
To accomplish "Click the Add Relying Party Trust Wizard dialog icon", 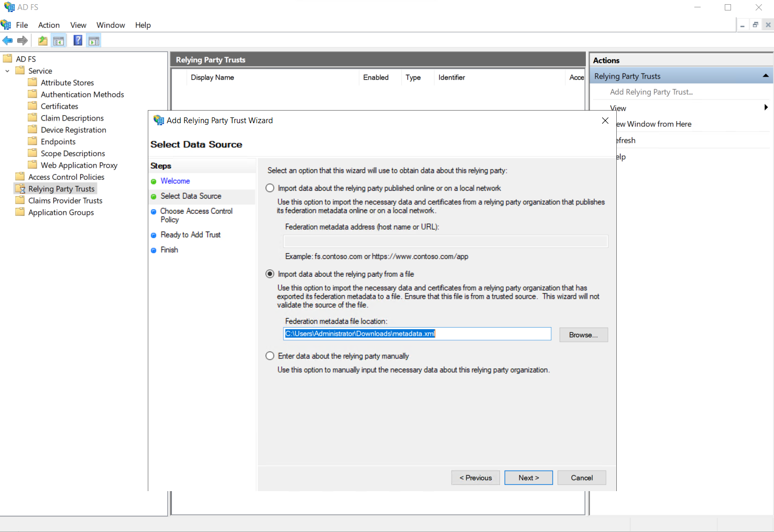I will [x=158, y=120].
